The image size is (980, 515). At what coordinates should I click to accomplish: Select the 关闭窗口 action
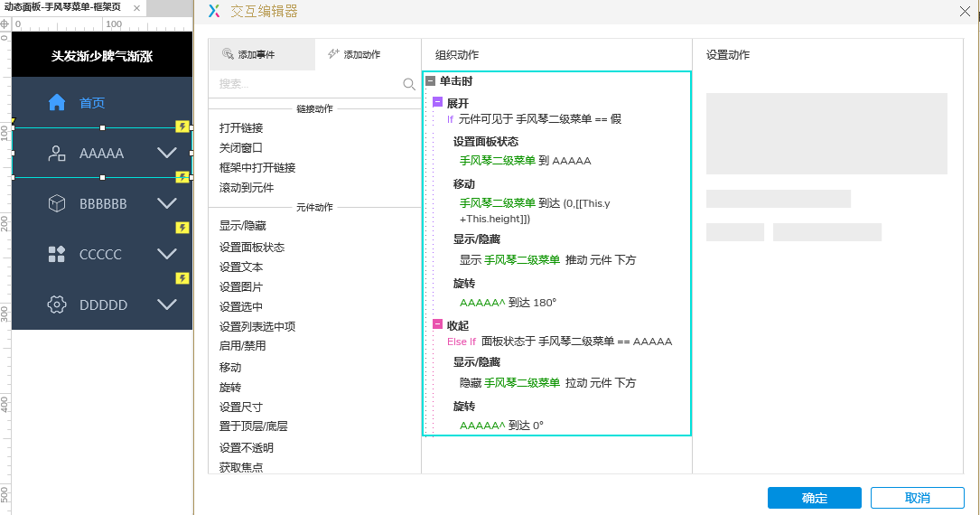pos(241,148)
